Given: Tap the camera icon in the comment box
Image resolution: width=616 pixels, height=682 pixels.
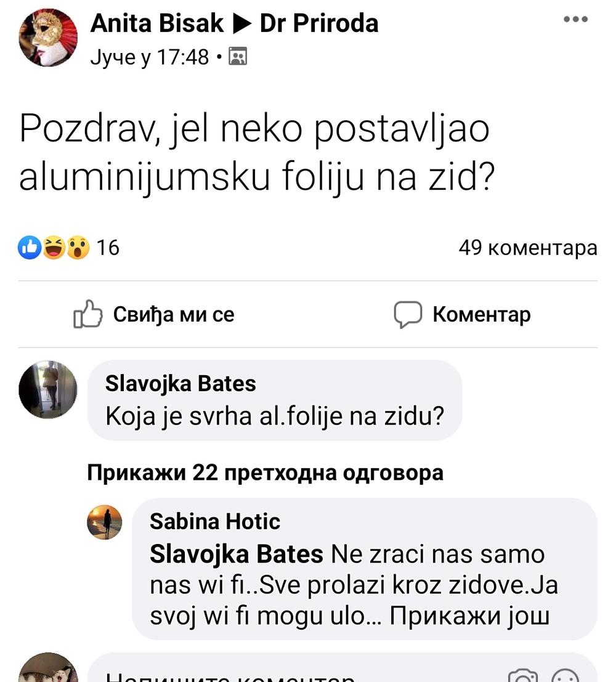Looking at the screenshot, I should point(522,676).
